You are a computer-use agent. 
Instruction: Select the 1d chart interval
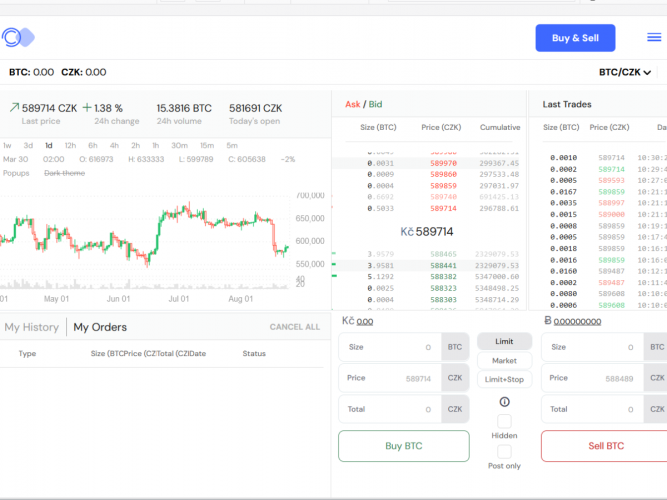pyautogui.click(x=48, y=146)
